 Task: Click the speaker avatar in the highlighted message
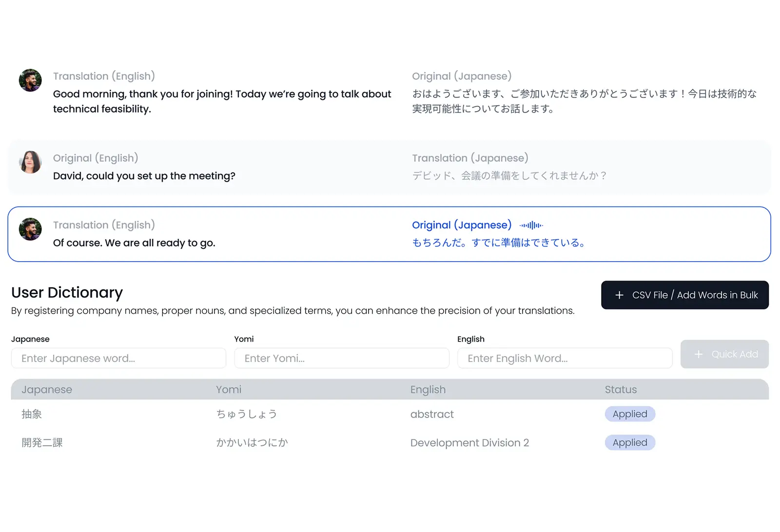click(x=30, y=229)
